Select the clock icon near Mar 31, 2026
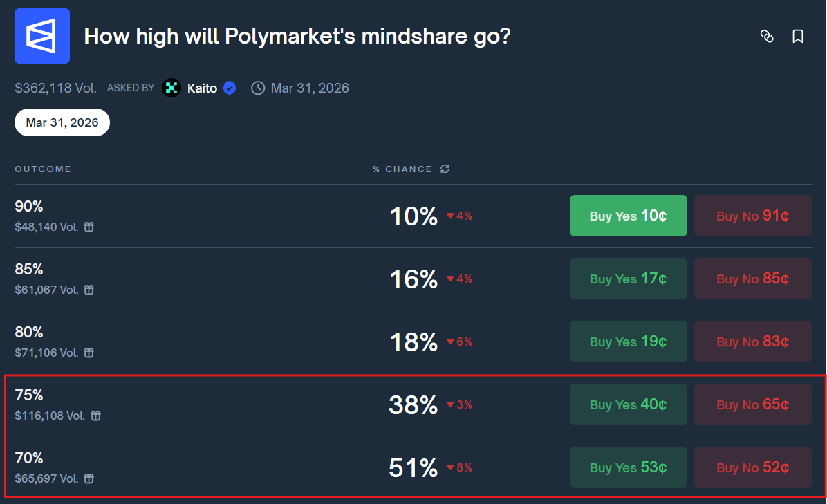This screenshot has height=504, width=827. coord(257,88)
